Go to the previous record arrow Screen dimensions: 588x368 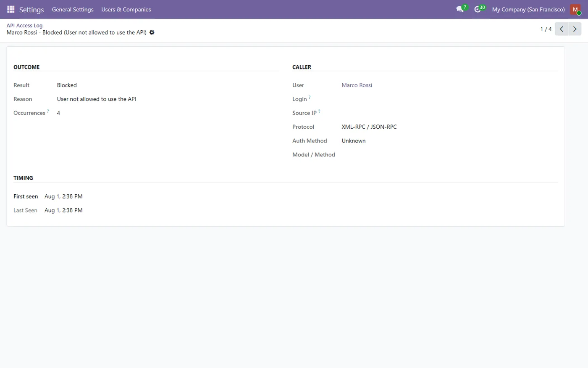(x=562, y=29)
